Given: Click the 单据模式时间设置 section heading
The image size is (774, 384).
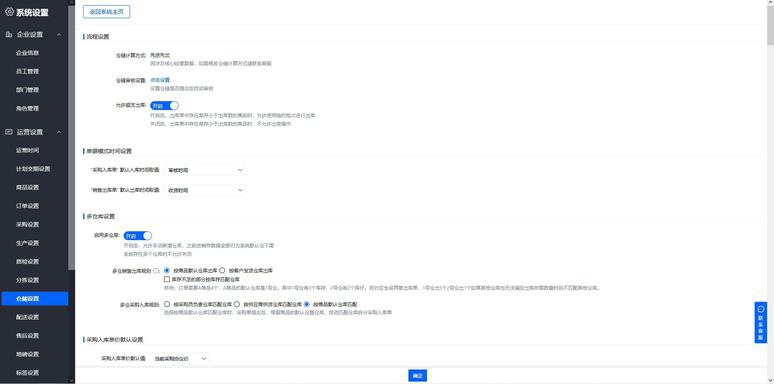Looking at the screenshot, I should (109, 151).
